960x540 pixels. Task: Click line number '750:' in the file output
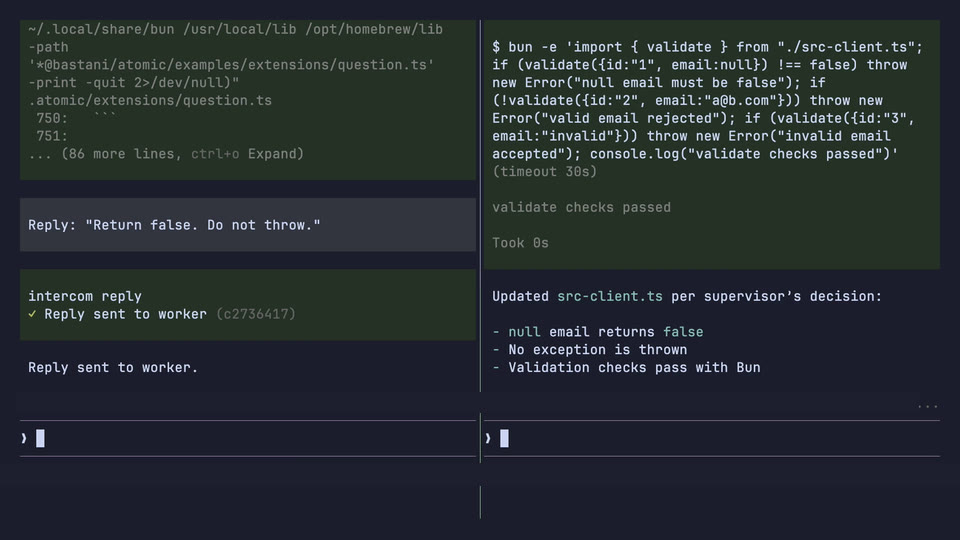point(52,118)
